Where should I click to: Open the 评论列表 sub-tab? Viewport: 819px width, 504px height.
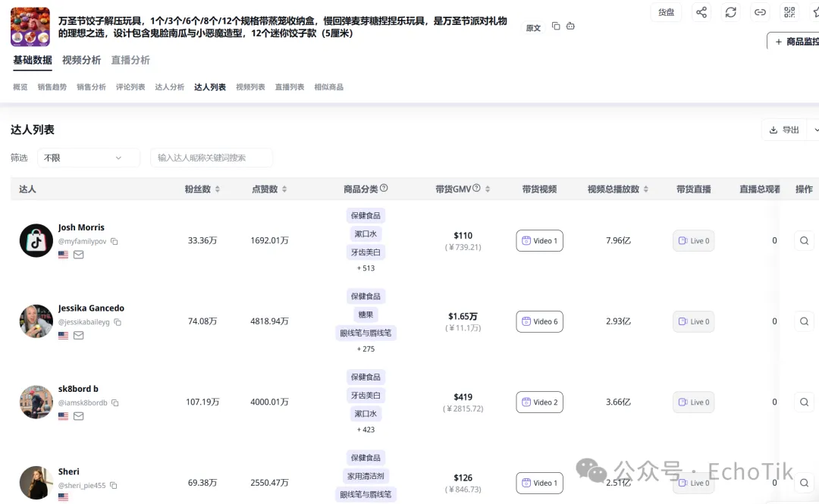click(130, 87)
